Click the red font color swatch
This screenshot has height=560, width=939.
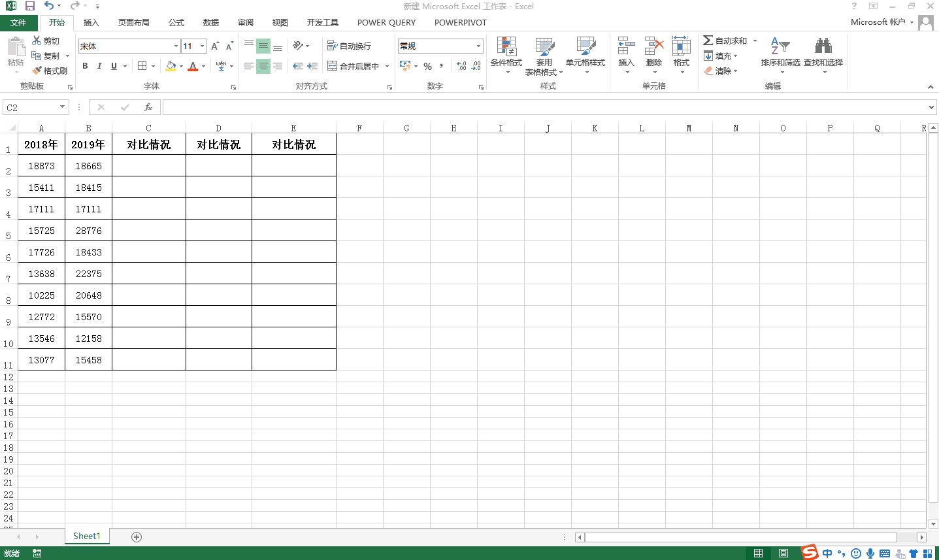tap(193, 66)
